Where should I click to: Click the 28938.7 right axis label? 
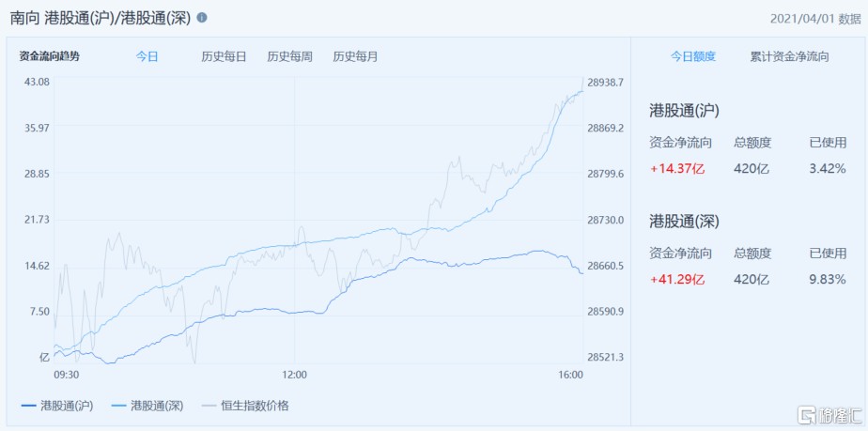coord(606,82)
